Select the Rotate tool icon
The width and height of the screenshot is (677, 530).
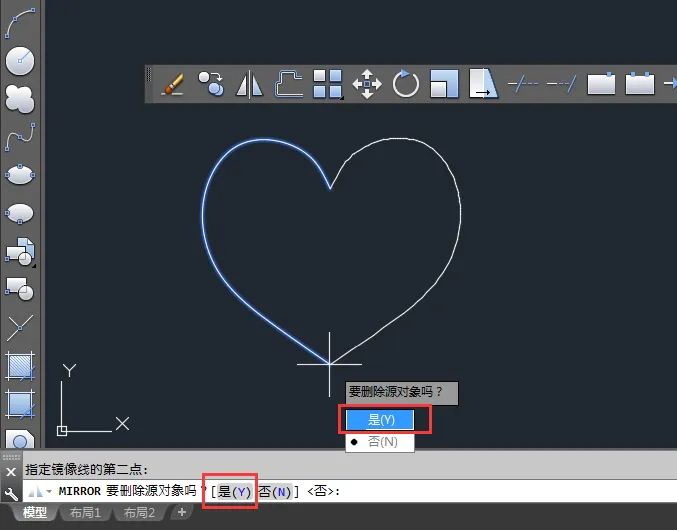[405, 84]
